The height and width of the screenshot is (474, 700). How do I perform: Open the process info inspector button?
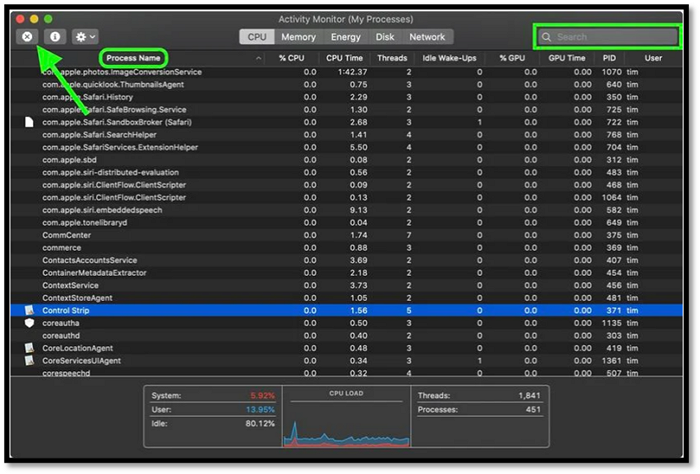[54, 36]
